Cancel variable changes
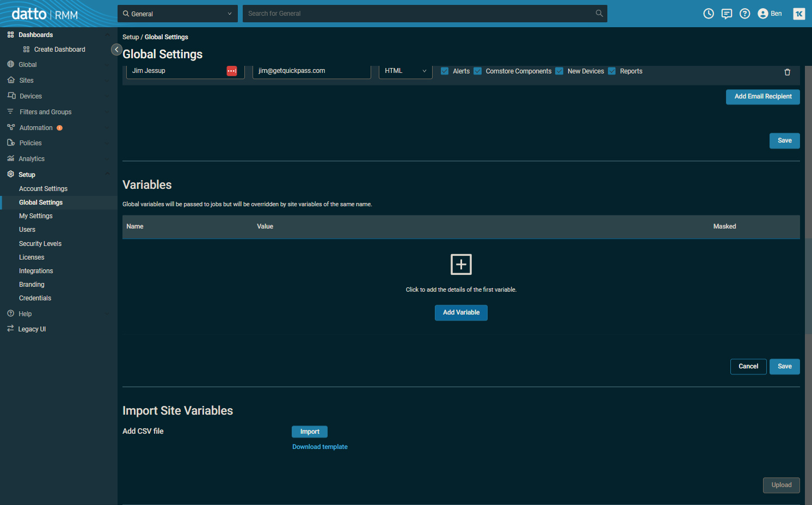This screenshot has height=505, width=812. 748,367
